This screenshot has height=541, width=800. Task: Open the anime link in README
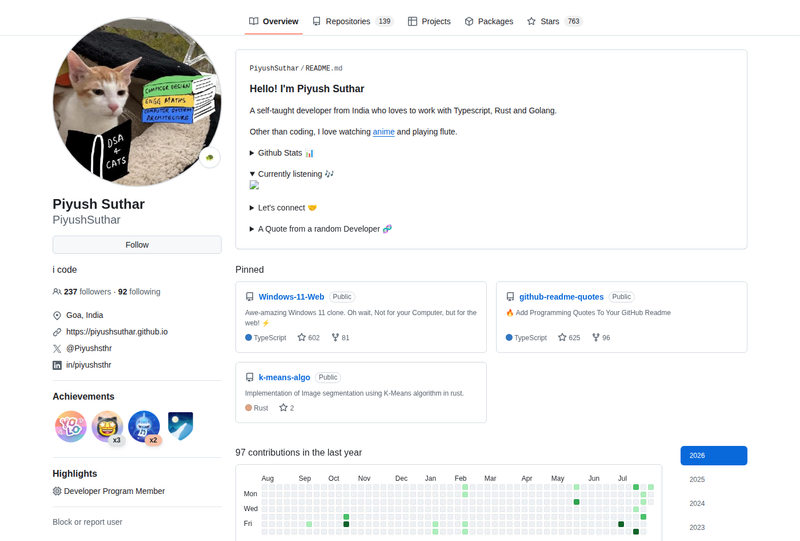click(x=384, y=132)
